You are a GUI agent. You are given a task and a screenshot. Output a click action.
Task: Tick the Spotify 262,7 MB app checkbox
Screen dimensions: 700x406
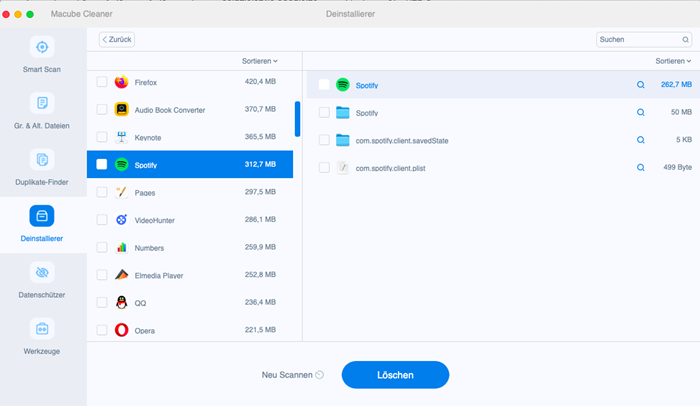pyautogui.click(x=324, y=84)
